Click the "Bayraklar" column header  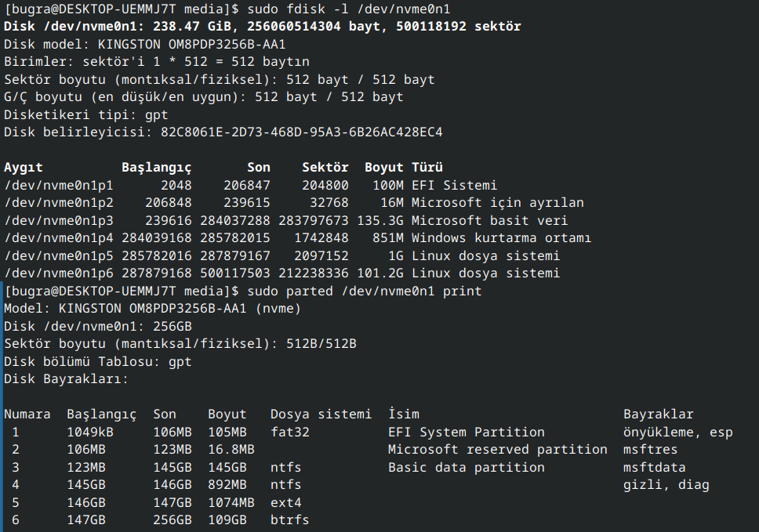[x=659, y=414]
